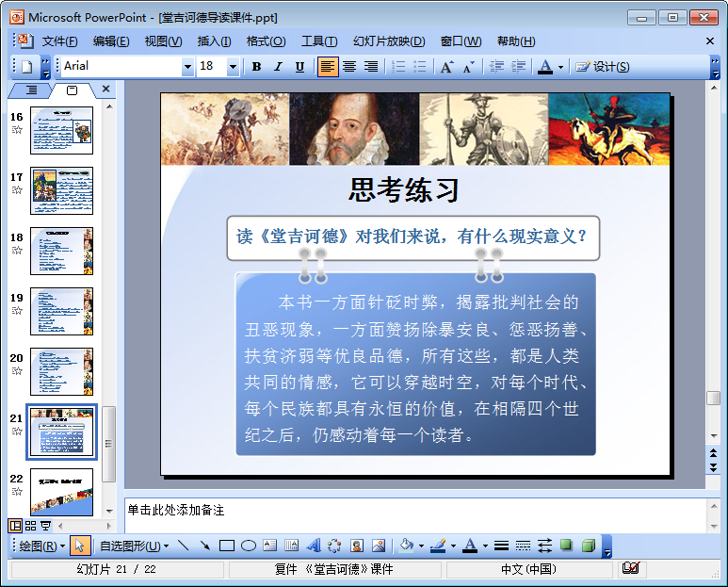Align text left

tap(328, 67)
